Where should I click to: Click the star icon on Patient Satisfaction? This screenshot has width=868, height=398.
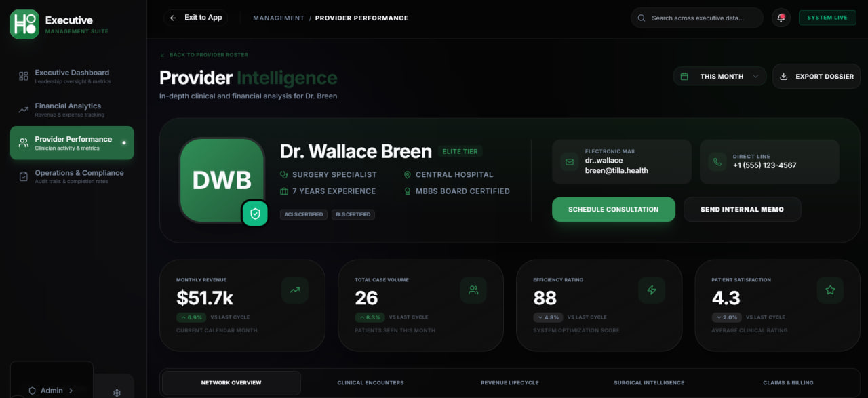tap(830, 290)
